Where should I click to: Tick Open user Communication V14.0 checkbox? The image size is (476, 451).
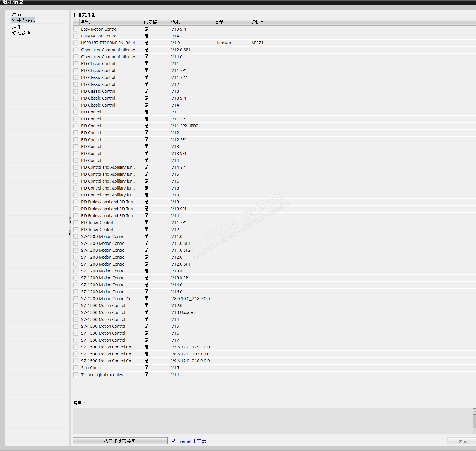(76, 57)
